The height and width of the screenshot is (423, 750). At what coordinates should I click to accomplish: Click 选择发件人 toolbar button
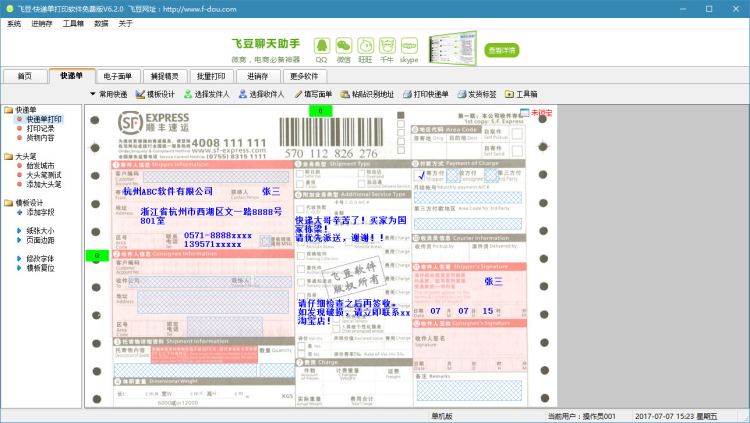click(x=207, y=94)
